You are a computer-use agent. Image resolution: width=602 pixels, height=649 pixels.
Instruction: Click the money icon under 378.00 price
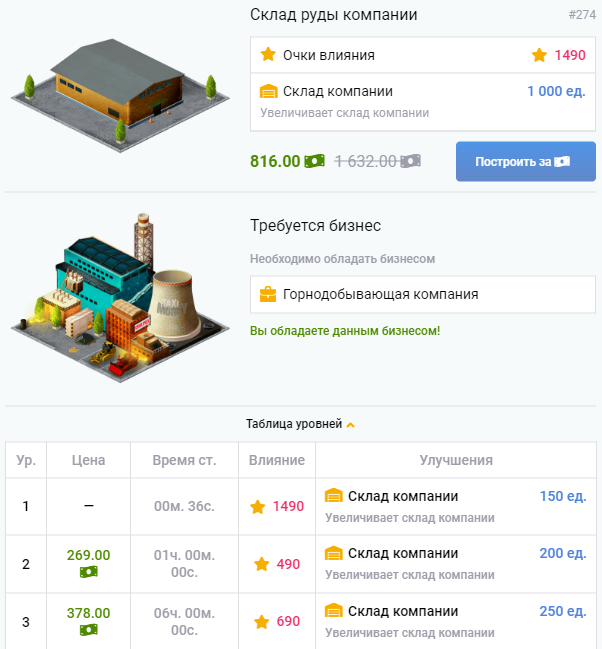pyautogui.click(x=88, y=630)
